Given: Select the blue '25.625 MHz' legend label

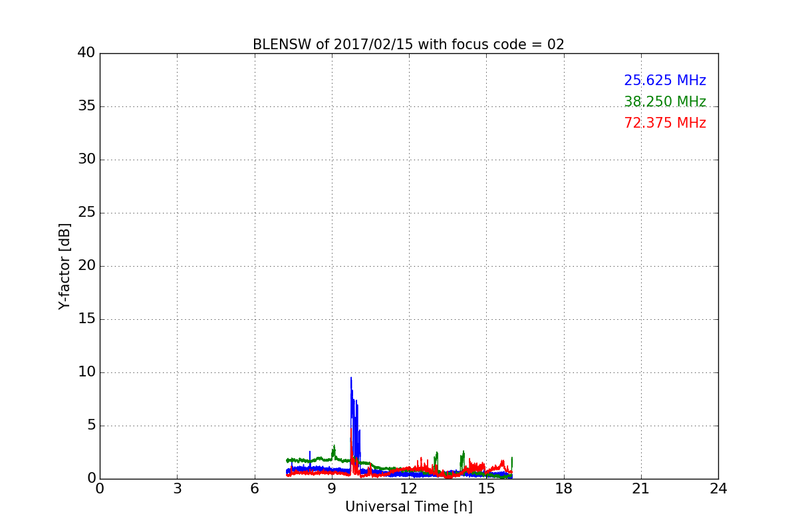Looking at the screenshot, I should [665, 80].
